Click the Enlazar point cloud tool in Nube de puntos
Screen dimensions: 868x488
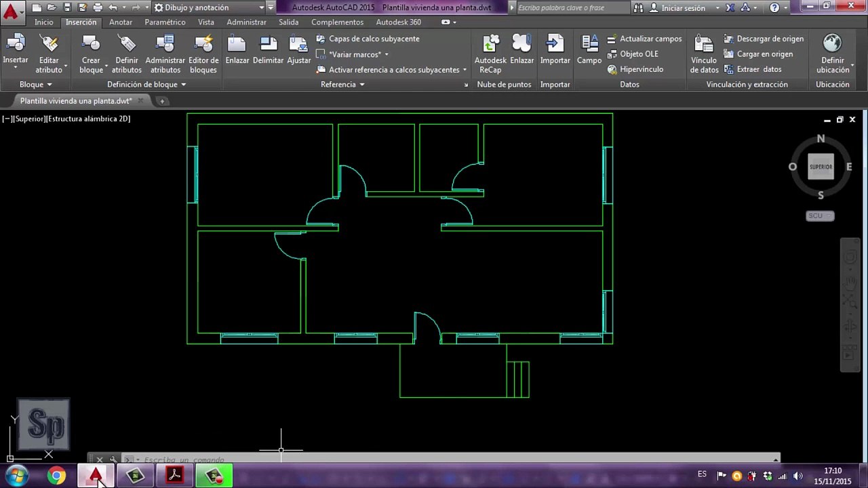click(x=522, y=50)
